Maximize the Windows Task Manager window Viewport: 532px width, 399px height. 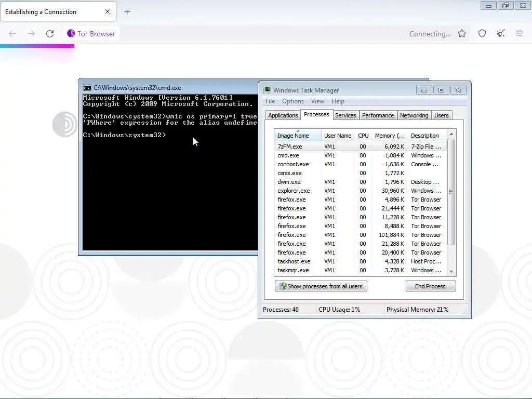point(441,90)
